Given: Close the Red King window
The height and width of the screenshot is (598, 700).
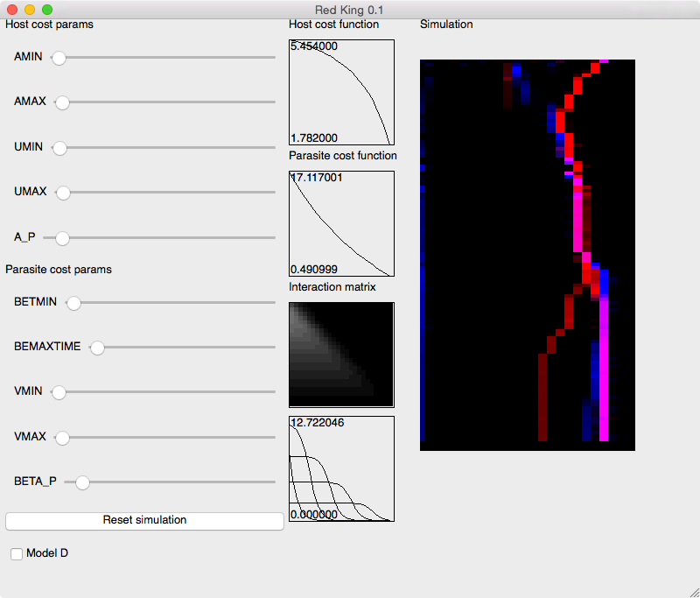Looking at the screenshot, I should coord(12,10).
